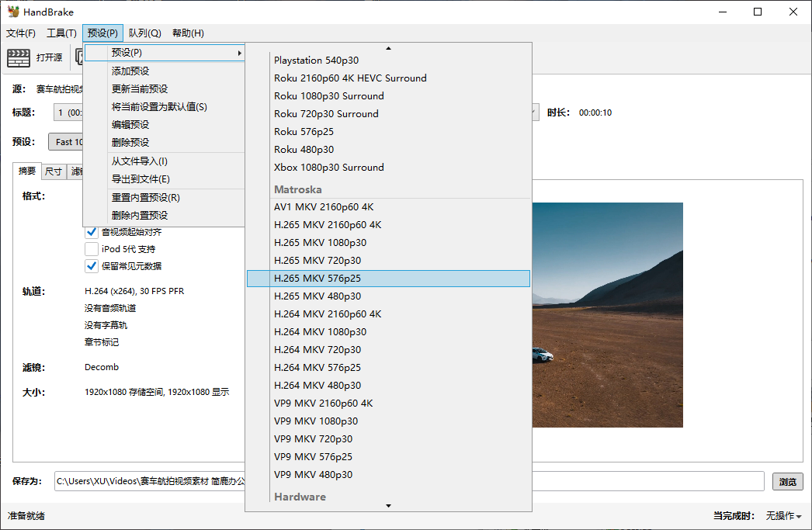This screenshot has width=812, height=530.
Task: Click the 保存为 file path field
Action: (x=149, y=482)
